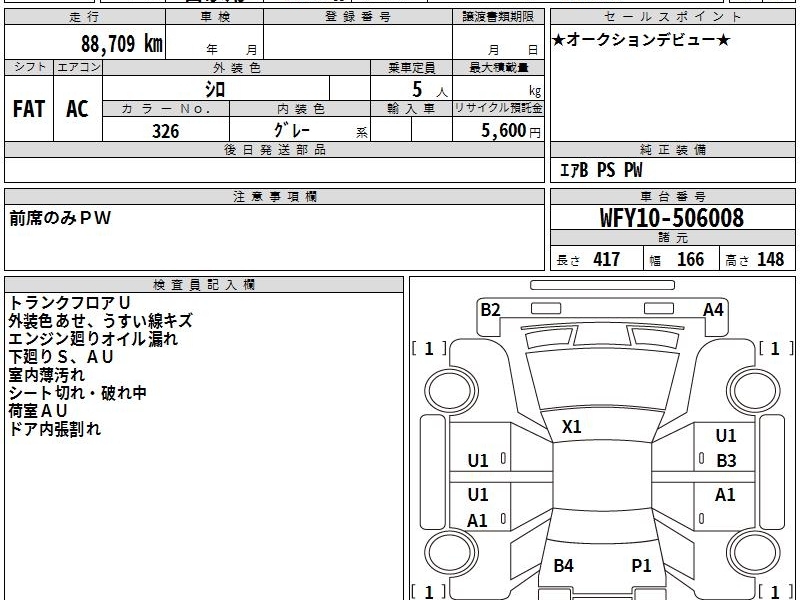Select the 検査員記入欄 header
Screen dimensions: 800x600
point(204,285)
